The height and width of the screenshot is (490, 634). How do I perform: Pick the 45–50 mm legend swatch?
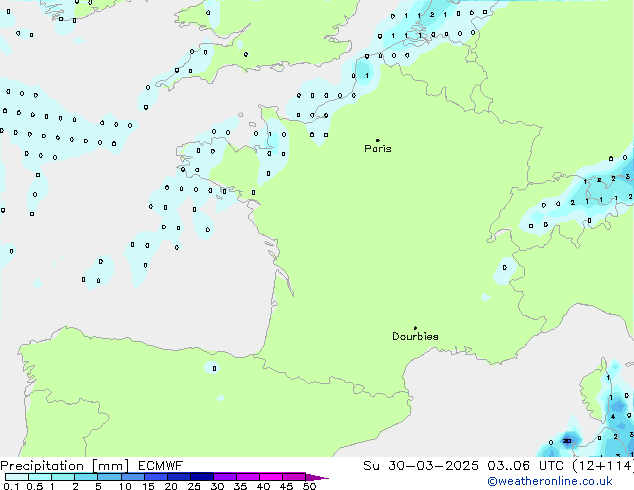coord(294,477)
